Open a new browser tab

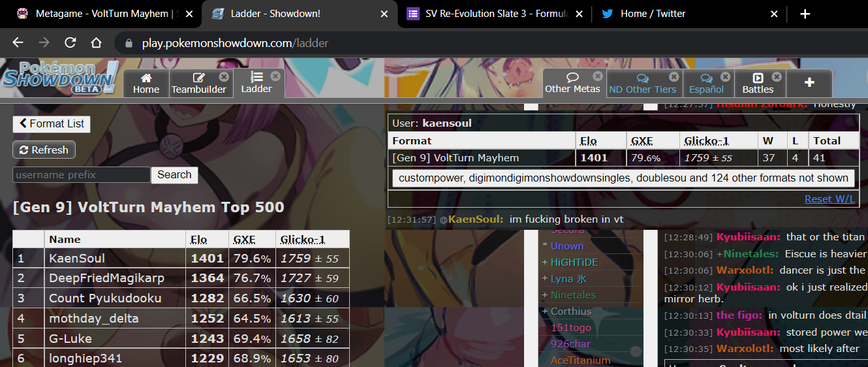coord(805,14)
